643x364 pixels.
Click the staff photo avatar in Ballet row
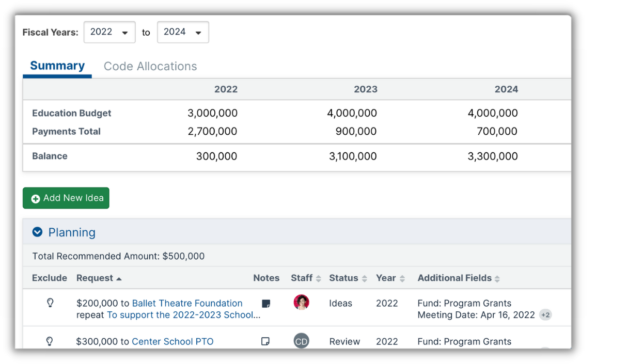pos(301,303)
